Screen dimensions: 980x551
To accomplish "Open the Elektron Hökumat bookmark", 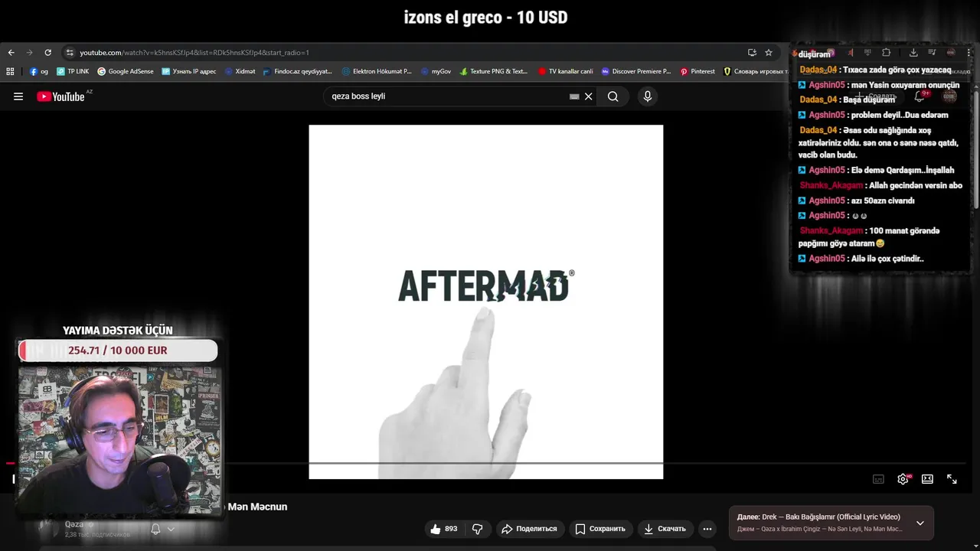I will point(377,71).
